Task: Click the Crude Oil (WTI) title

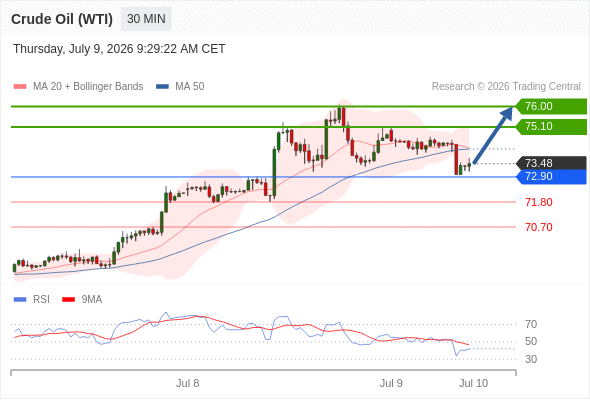Action: (x=62, y=19)
